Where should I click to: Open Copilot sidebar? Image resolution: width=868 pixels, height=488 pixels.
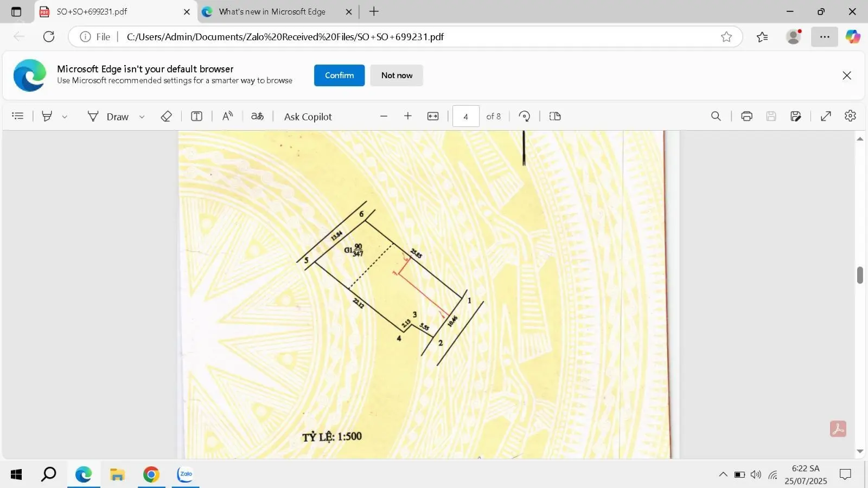pyautogui.click(x=853, y=36)
